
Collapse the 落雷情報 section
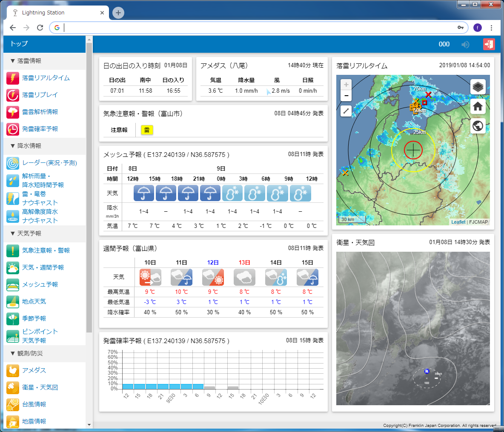pos(26,61)
